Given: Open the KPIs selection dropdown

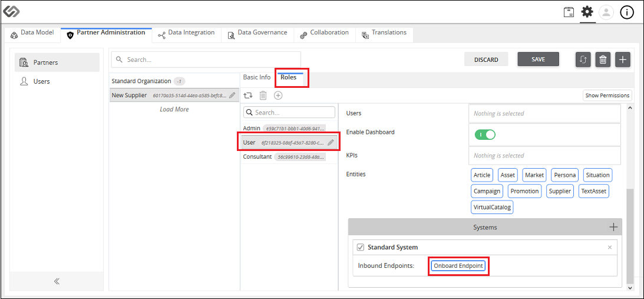Looking at the screenshot, I should (544, 156).
